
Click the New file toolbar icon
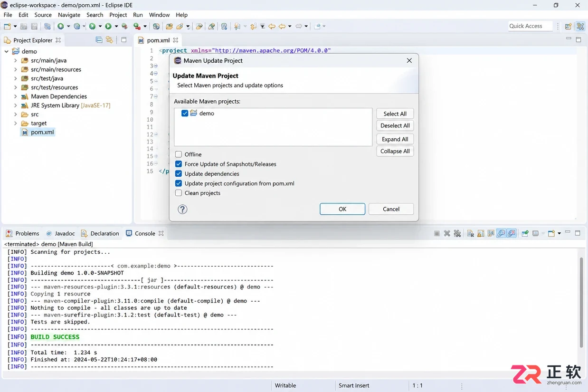click(x=7, y=27)
